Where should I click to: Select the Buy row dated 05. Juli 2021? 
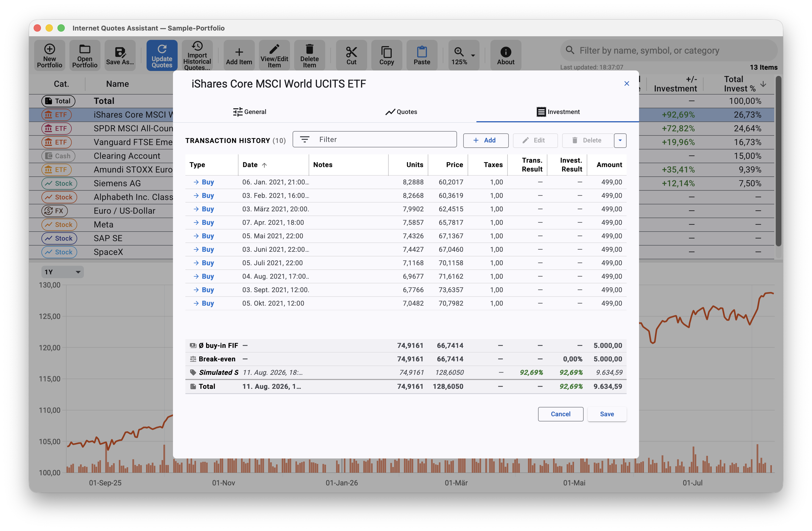(406, 263)
